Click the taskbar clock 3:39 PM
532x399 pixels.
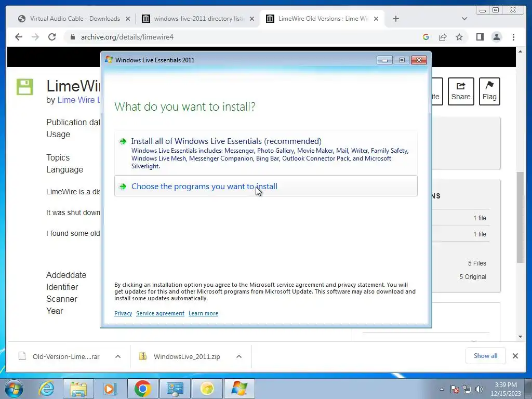click(506, 385)
